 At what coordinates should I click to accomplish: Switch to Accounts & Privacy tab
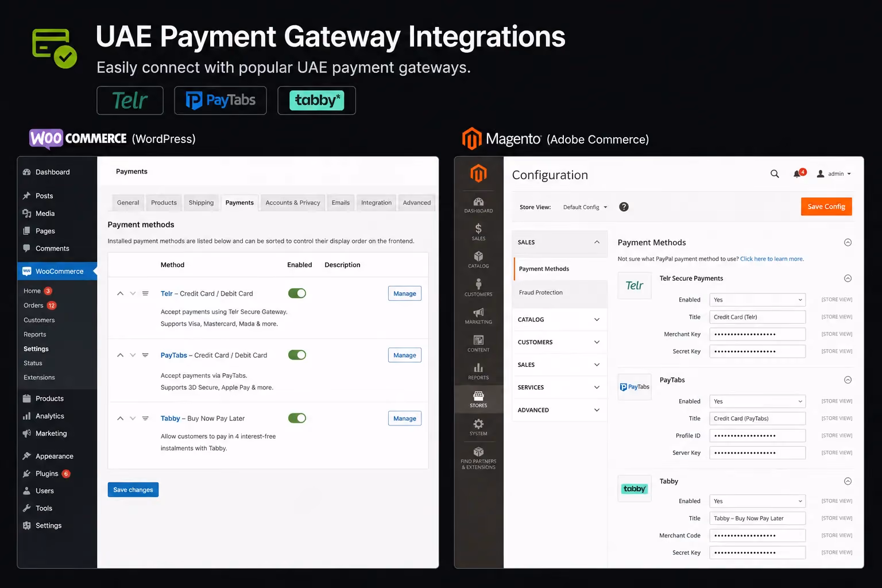293,203
